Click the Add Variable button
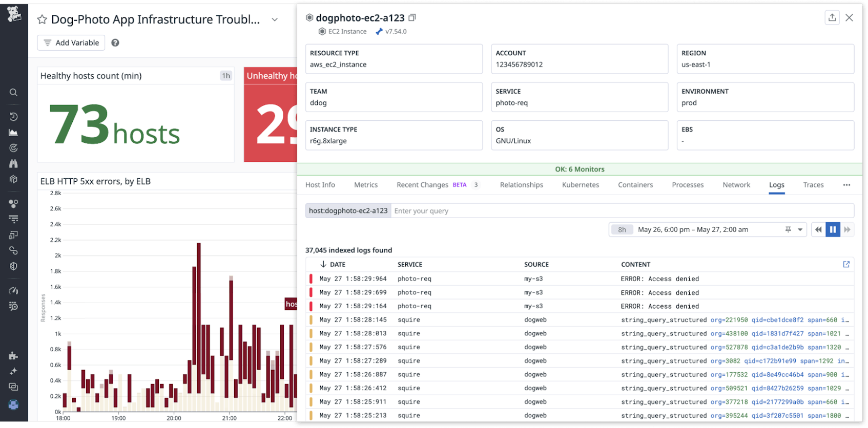868x428 pixels. coord(71,43)
